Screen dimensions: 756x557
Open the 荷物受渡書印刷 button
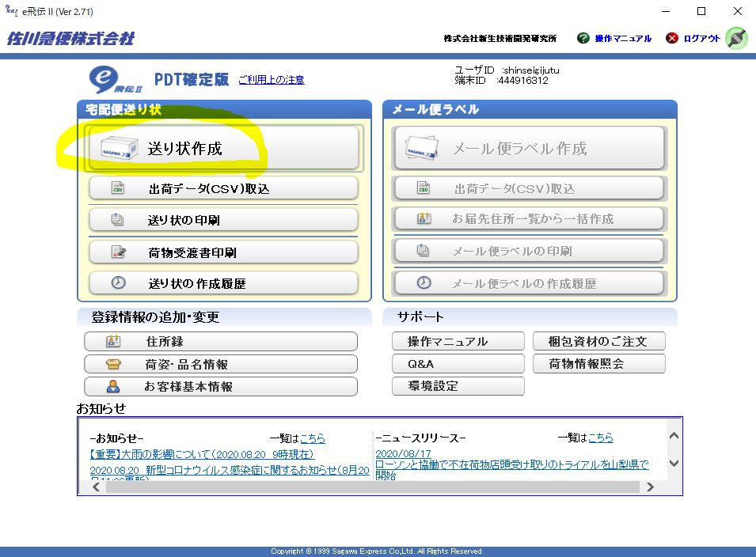click(x=223, y=252)
